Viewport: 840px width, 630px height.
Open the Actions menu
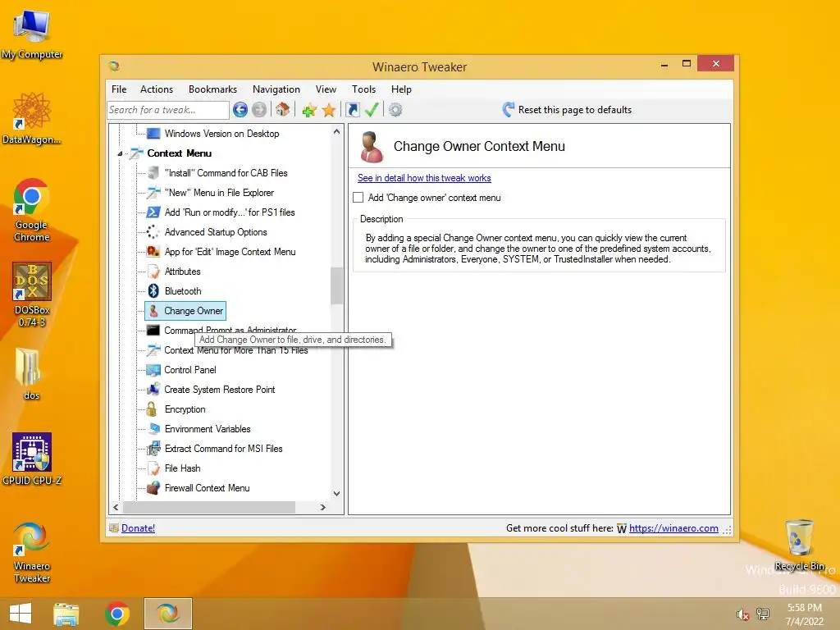pos(157,89)
